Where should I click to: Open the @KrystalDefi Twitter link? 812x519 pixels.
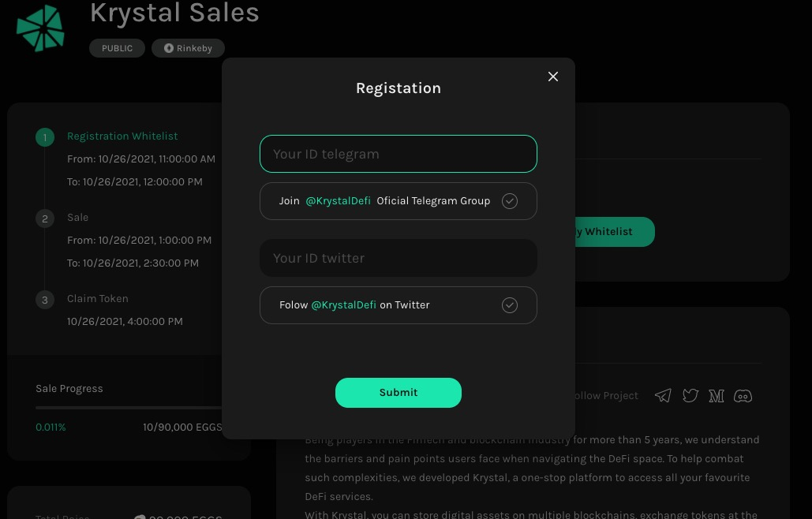click(x=343, y=305)
